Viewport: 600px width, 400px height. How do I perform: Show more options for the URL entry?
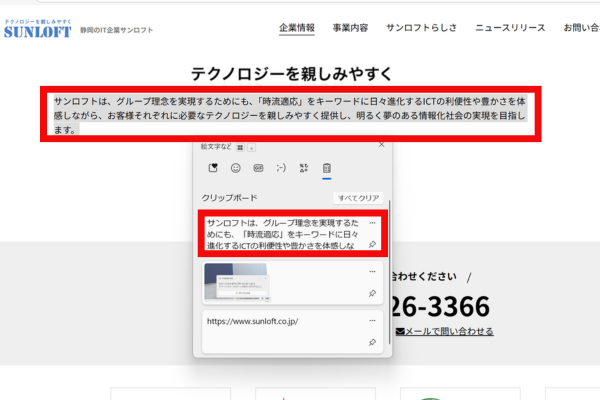point(372,320)
